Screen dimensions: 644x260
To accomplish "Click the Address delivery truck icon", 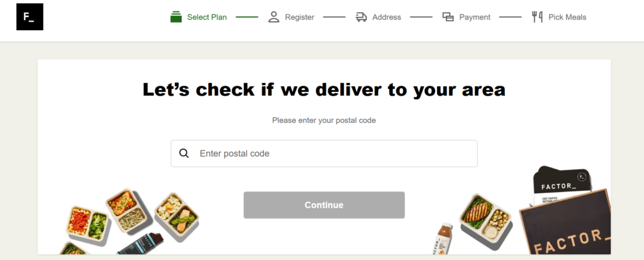I will tap(361, 17).
